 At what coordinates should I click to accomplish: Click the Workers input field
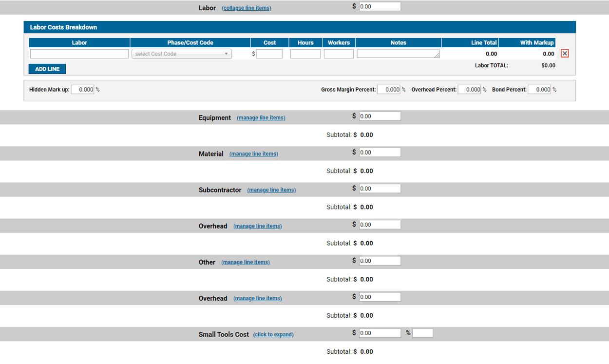click(x=339, y=54)
